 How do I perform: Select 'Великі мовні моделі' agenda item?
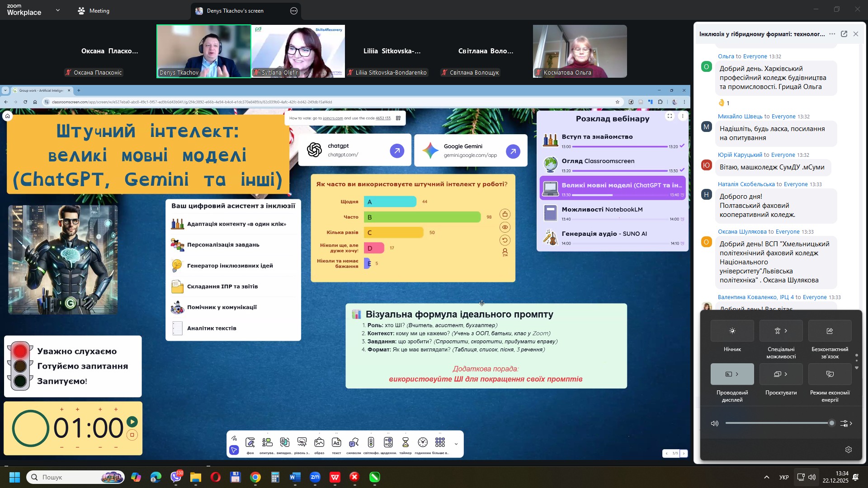point(613,188)
